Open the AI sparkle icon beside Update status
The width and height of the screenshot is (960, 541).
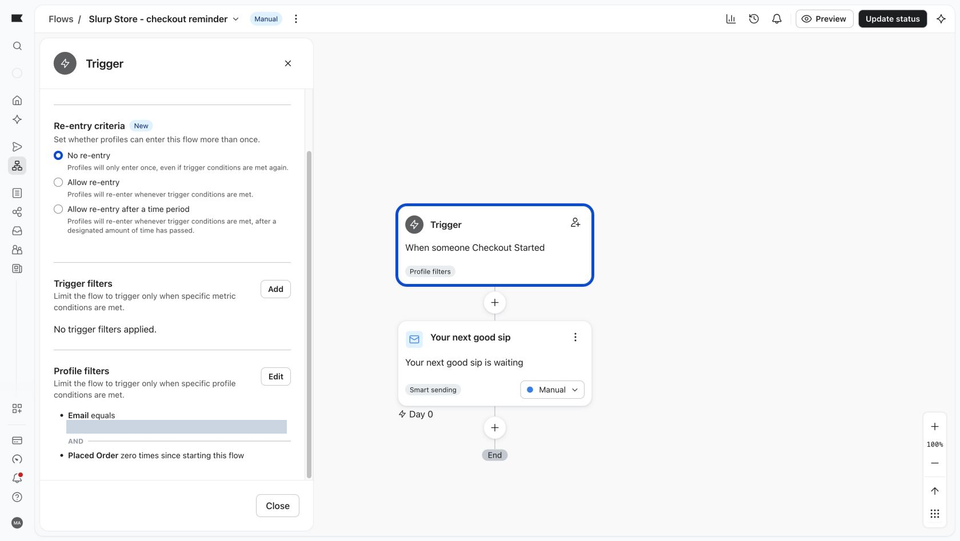[941, 19]
